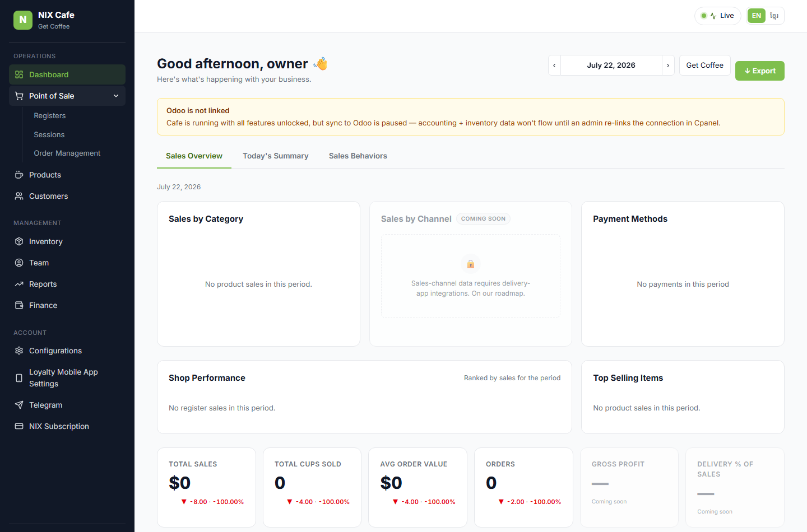The height and width of the screenshot is (532, 807).
Task: Open the Get Coffee shop selector
Action: point(705,66)
